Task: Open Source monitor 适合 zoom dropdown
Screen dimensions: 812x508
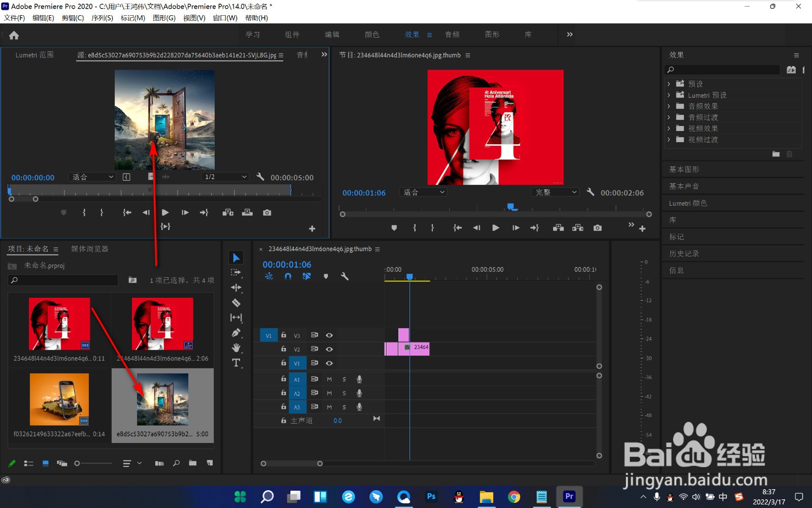Action: (x=92, y=177)
